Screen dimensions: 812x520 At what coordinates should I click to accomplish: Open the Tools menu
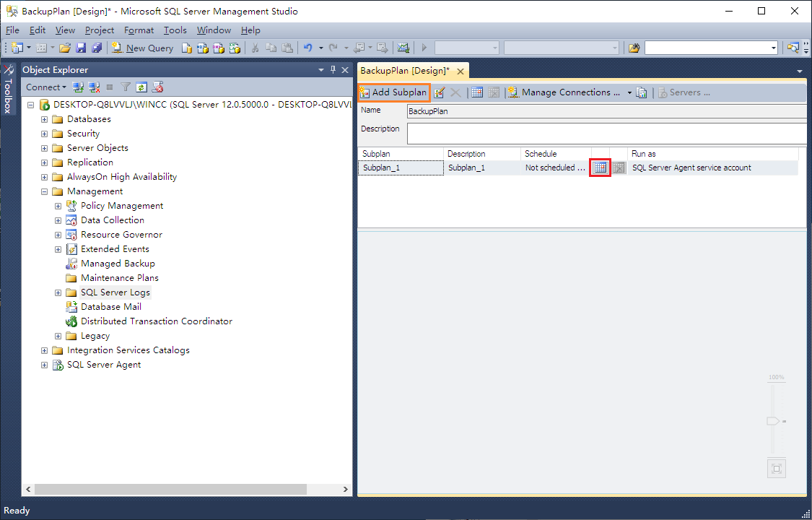[175, 30]
